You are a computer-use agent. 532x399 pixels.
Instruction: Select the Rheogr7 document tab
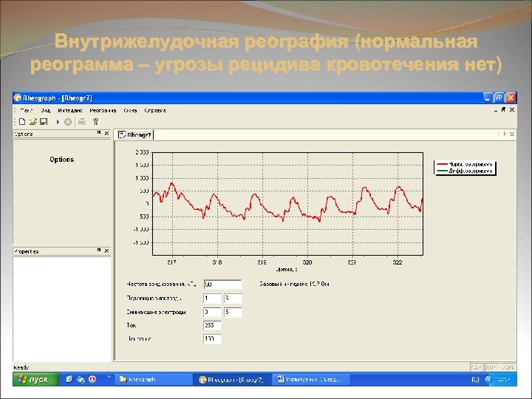coord(135,134)
